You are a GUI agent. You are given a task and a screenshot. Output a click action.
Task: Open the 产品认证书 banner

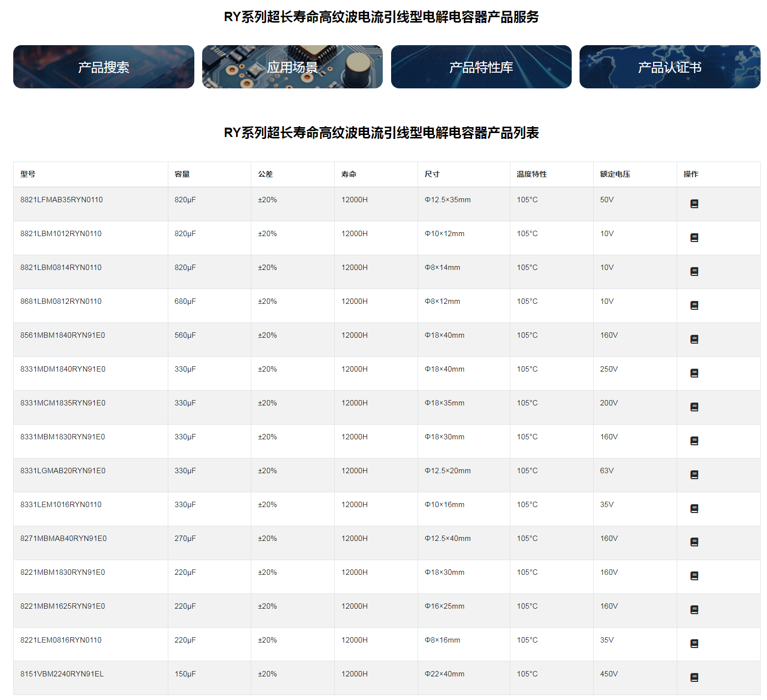(669, 67)
